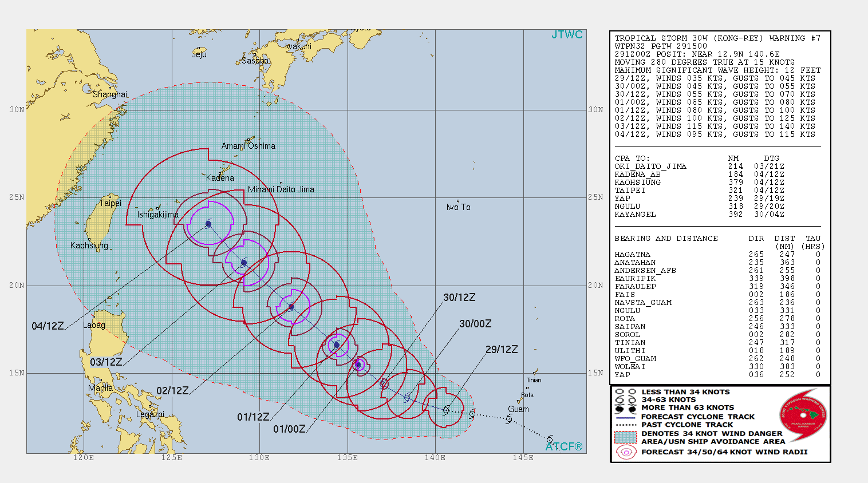868x483 pixels.
Task: Click the 03/12Z forecast position storm marker
Action: [244, 263]
